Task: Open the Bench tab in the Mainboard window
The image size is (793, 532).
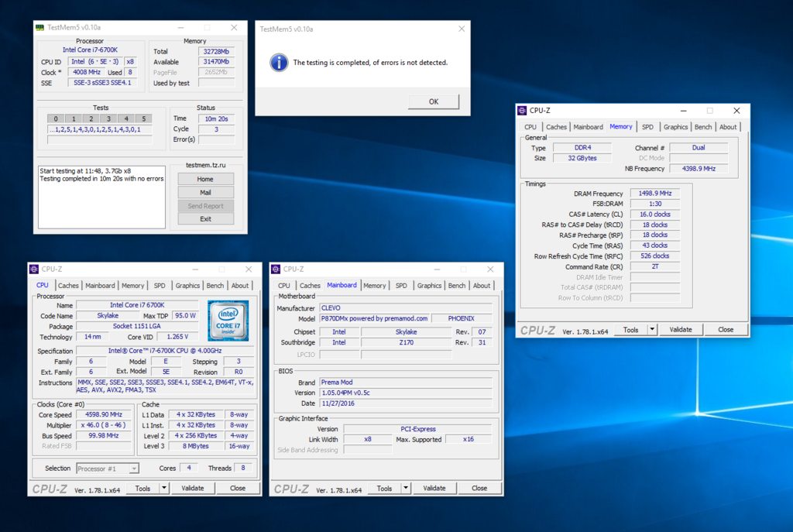Action: 457,286
